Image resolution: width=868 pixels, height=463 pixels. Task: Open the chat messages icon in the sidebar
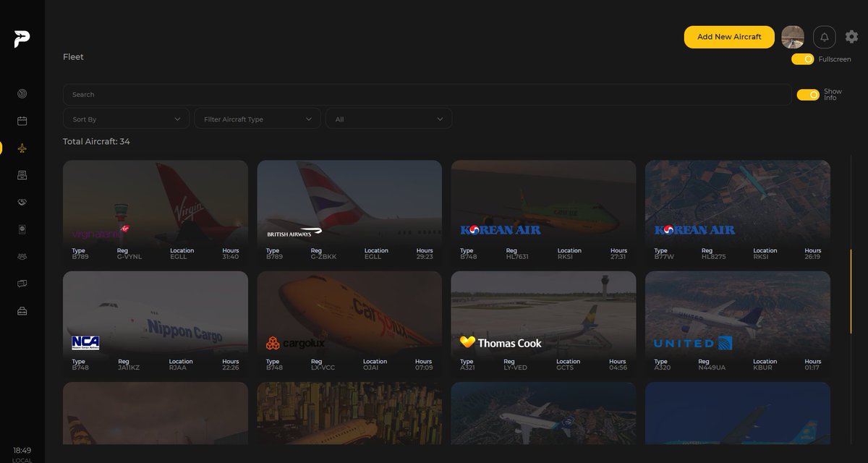point(22,283)
